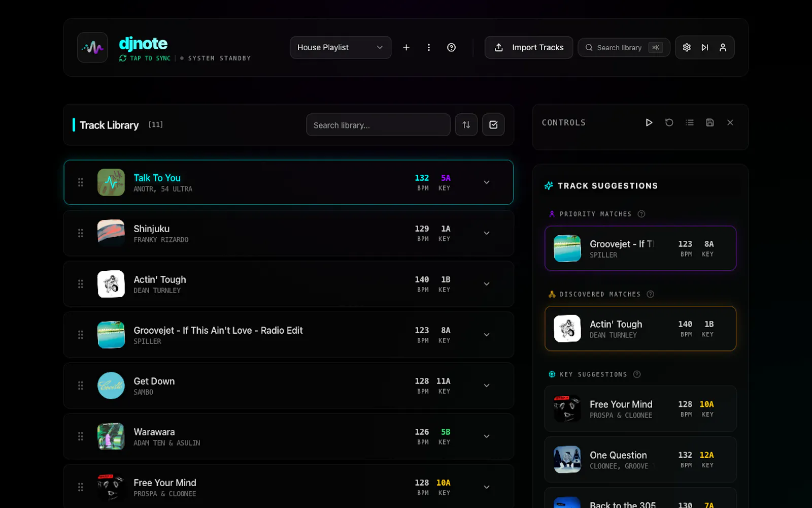Select Groovejet priority match suggestion card
812x508 pixels.
(x=640, y=248)
